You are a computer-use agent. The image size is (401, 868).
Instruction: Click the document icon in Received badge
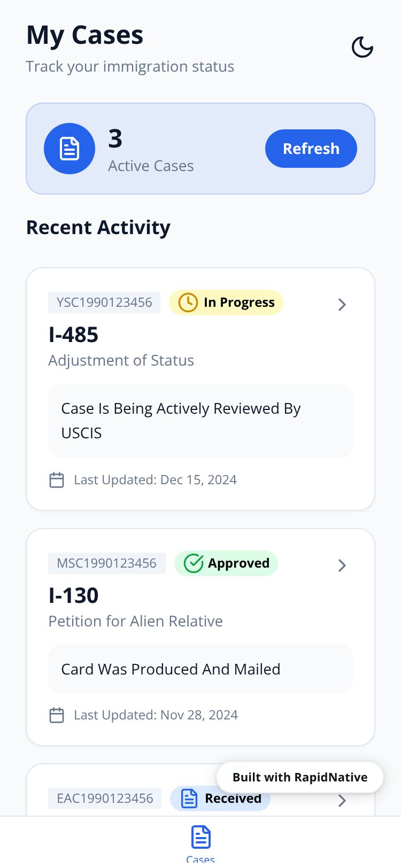[189, 799]
